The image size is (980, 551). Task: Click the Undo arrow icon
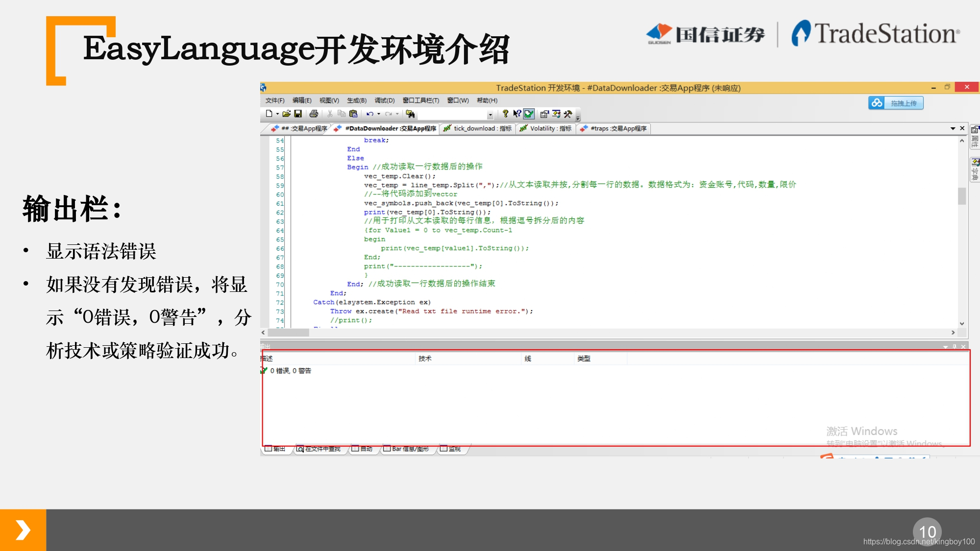[369, 114]
